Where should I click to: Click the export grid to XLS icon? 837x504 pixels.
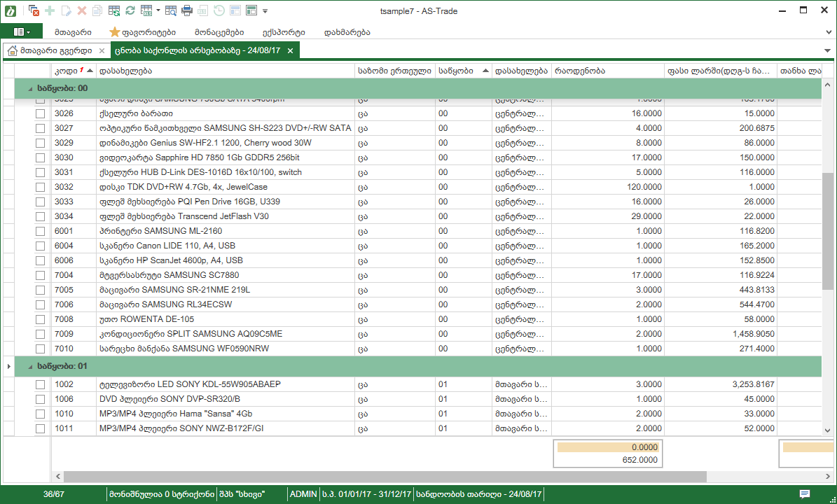pyautogui.click(x=146, y=10)
